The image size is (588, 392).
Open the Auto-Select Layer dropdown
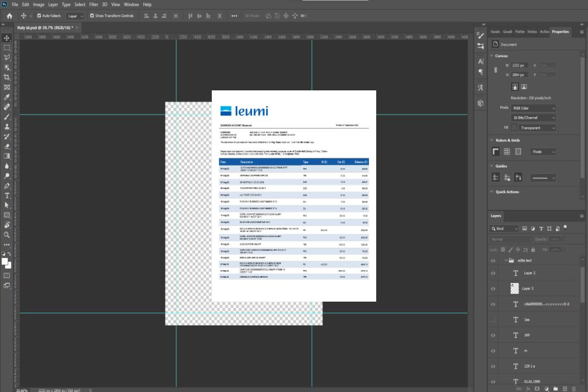point(75,16)
